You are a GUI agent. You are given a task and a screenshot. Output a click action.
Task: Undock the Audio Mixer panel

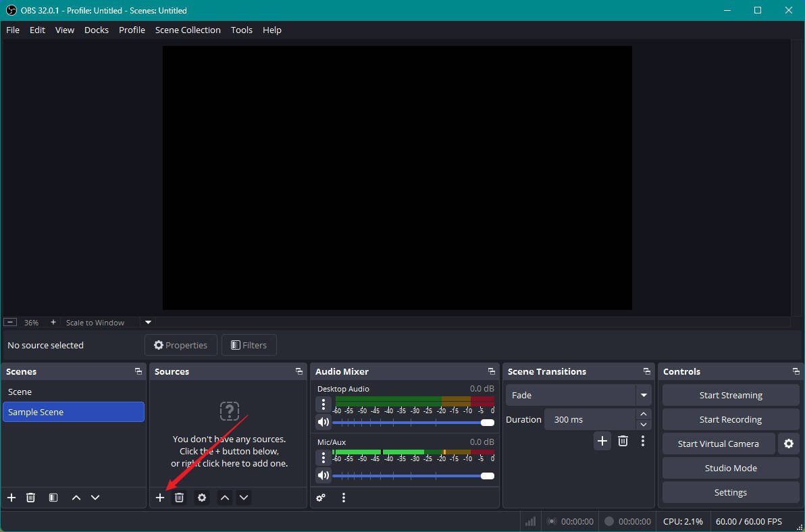click(x=492, y=371)
